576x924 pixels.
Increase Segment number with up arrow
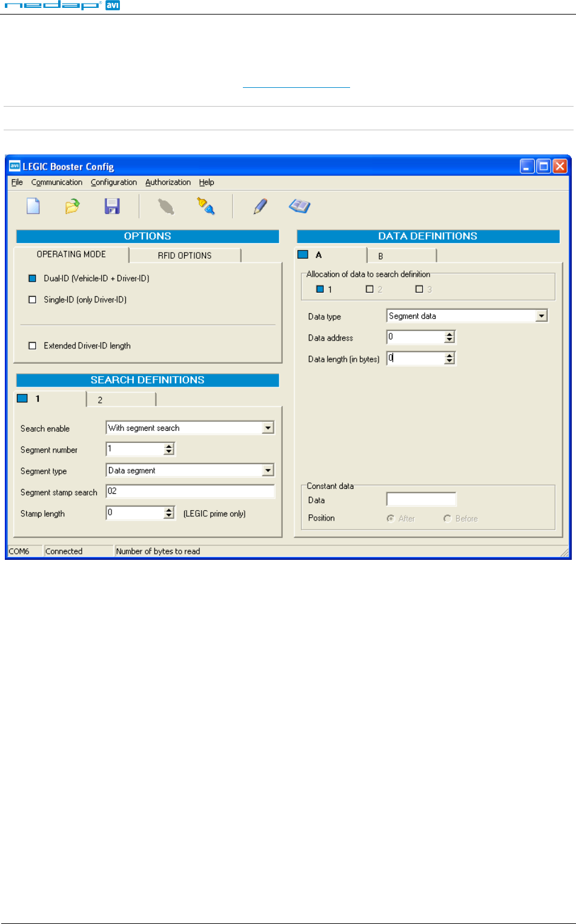pyautogui.click(x=169, y=446)
